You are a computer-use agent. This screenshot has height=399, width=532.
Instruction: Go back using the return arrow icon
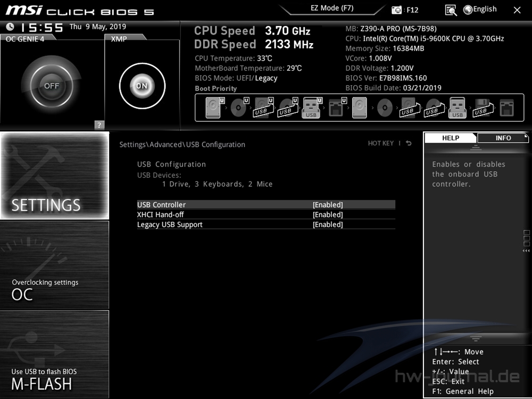tap(409, 143)
